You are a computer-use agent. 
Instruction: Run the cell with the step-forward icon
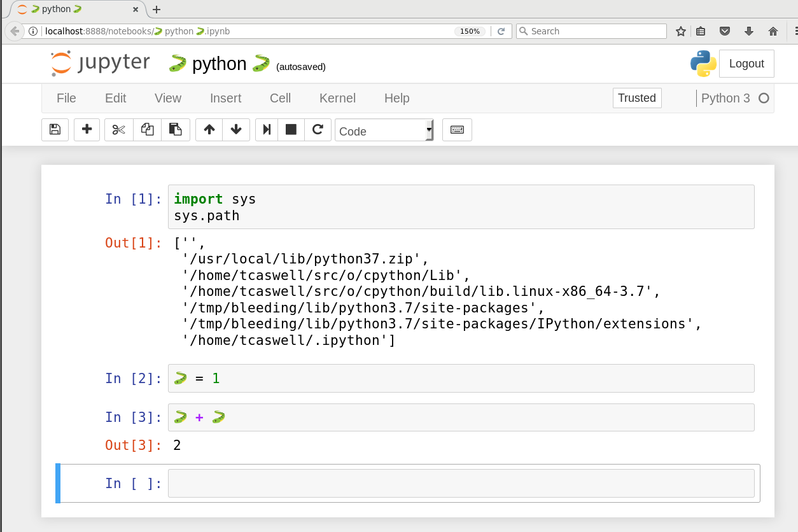coord(267,130)
